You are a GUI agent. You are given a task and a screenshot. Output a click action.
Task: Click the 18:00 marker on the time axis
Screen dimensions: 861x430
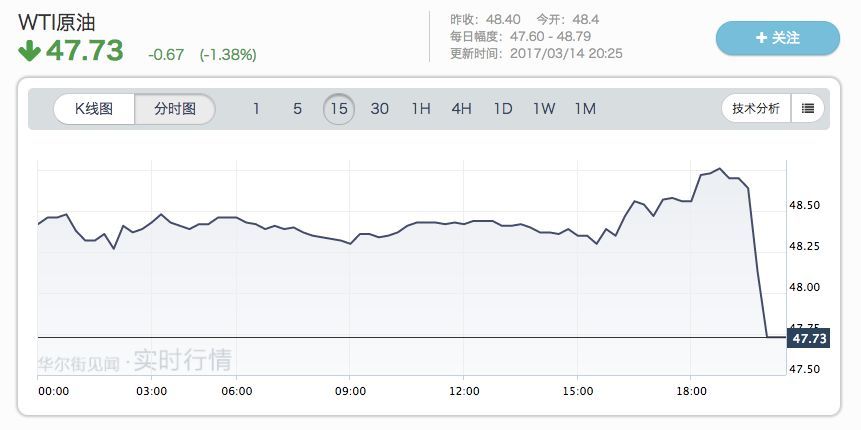[692, 391]
